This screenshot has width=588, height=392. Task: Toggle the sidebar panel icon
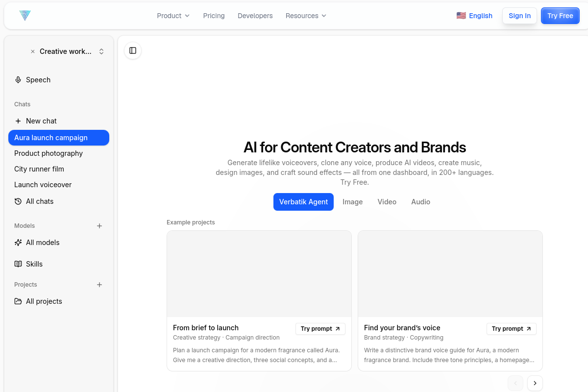(x=133, y=50)
